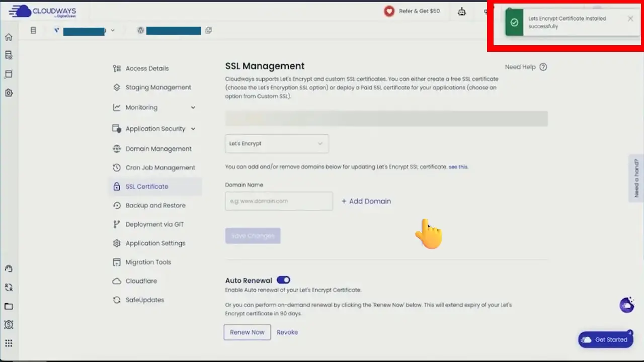Open the applications window icon in left rail
644x362 pixels.
tap(9, 74)
